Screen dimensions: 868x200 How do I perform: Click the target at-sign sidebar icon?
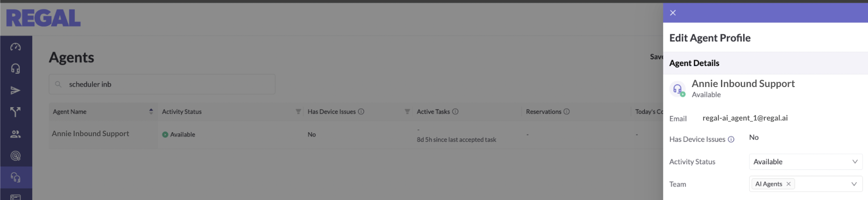16,156
